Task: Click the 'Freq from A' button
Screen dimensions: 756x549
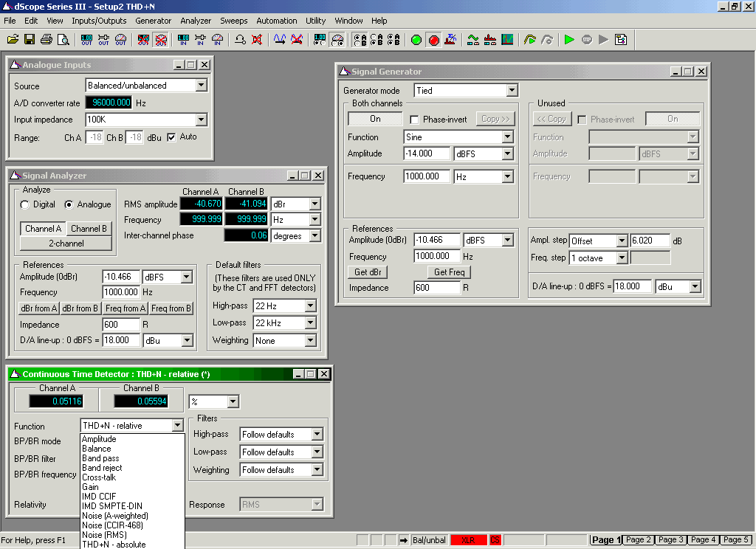Action: [126, 308]
